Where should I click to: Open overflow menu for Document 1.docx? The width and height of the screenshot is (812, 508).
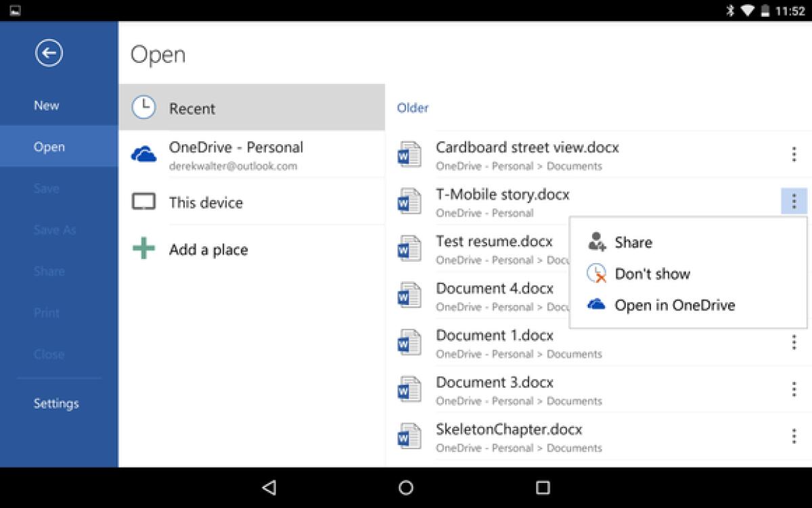pos(793,342)
